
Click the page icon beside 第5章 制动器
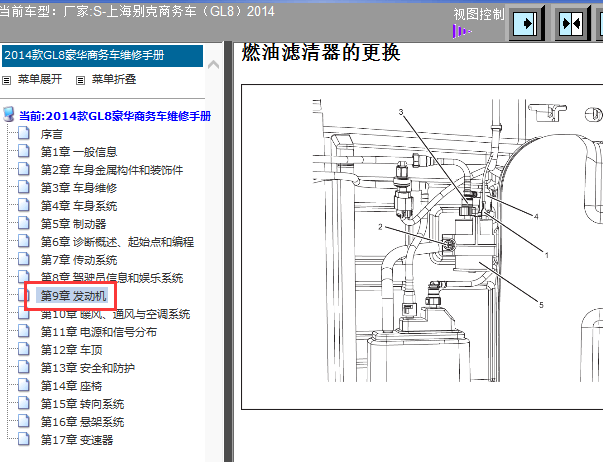[24, 223]
